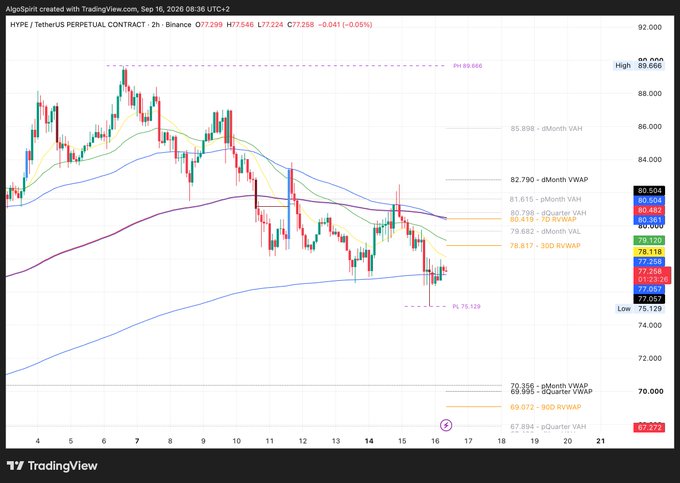Click the 74.000 price axis label
The width and height of the screenshot is (680, 483).
tap(650, 325)
